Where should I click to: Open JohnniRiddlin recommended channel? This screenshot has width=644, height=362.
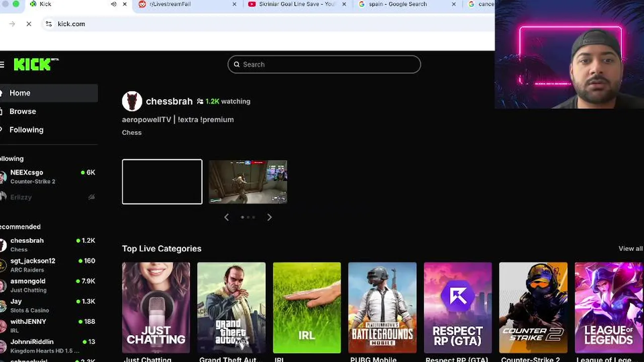point(49,346)
